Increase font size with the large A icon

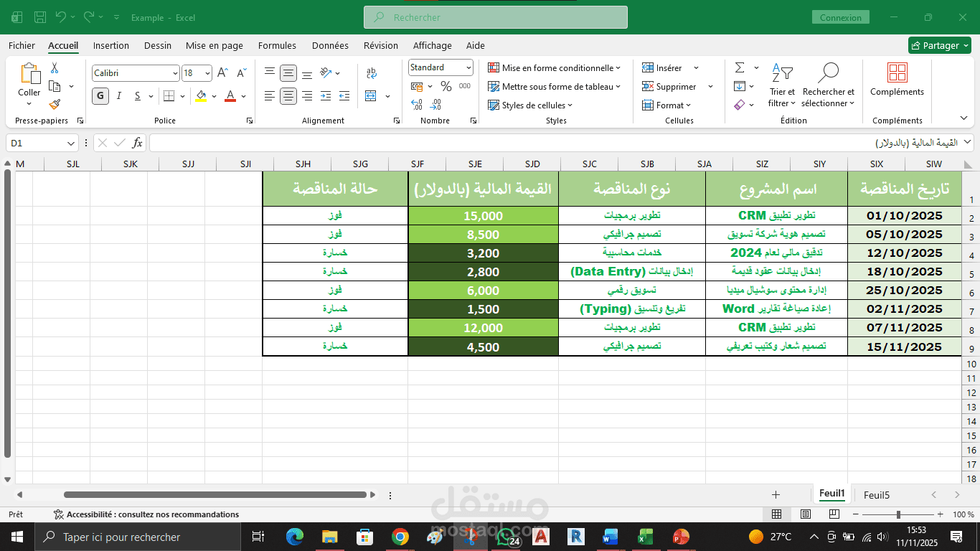[x=222, y=73]
